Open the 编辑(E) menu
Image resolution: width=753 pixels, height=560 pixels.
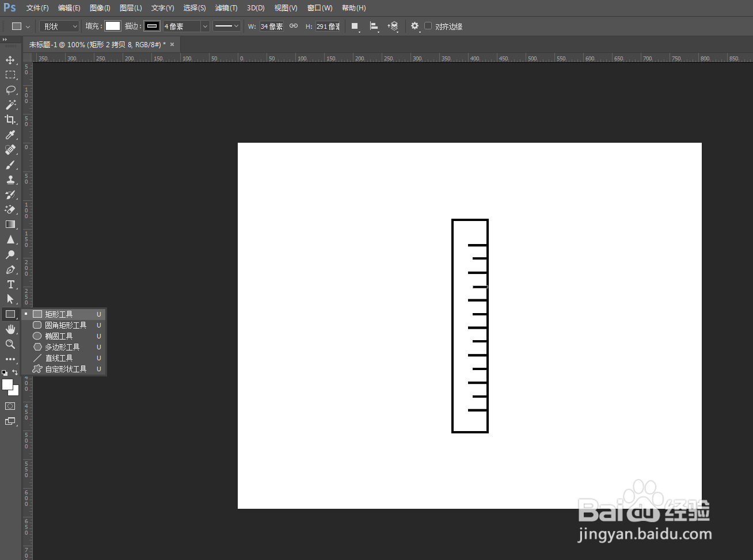click(x=69, y=8)
